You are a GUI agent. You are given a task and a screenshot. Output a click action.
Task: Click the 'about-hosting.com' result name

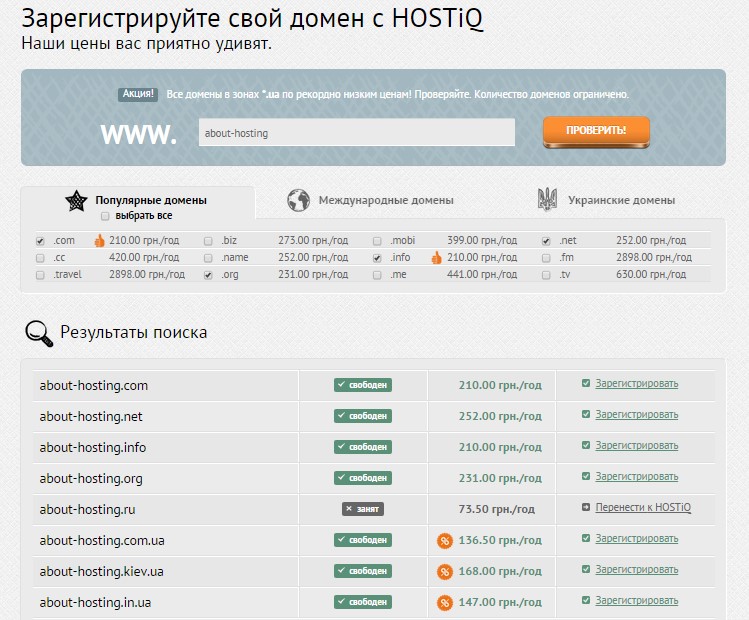(x=94, y=385)
